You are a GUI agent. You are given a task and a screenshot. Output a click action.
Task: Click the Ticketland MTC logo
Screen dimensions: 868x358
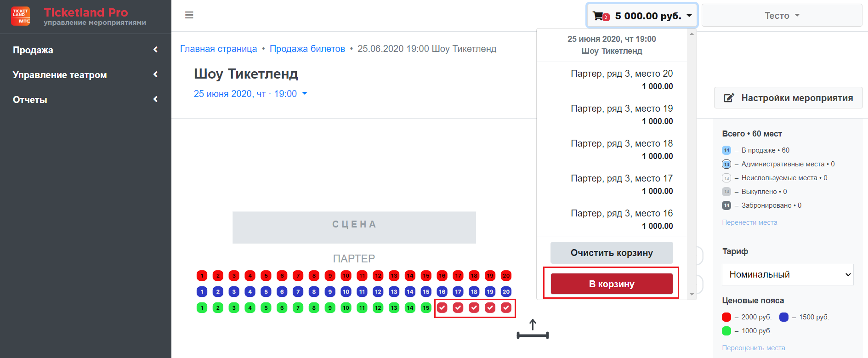pyautogui.click(x=21, y=16)
